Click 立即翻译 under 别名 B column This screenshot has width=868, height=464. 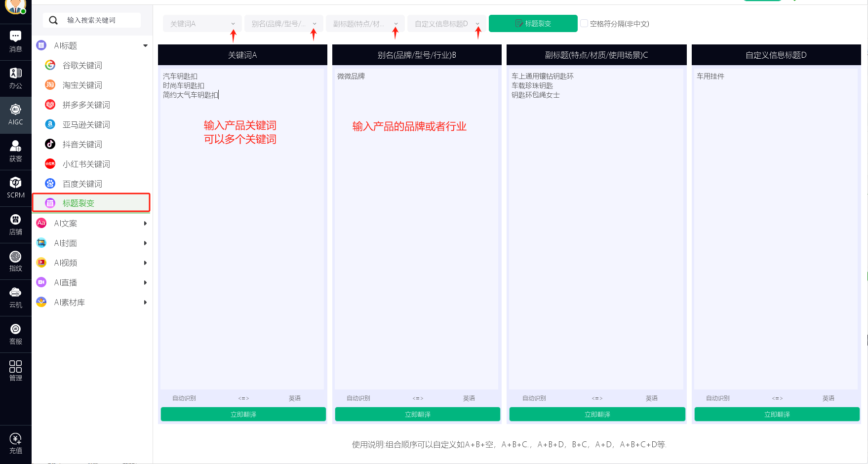tap(418, 414)
